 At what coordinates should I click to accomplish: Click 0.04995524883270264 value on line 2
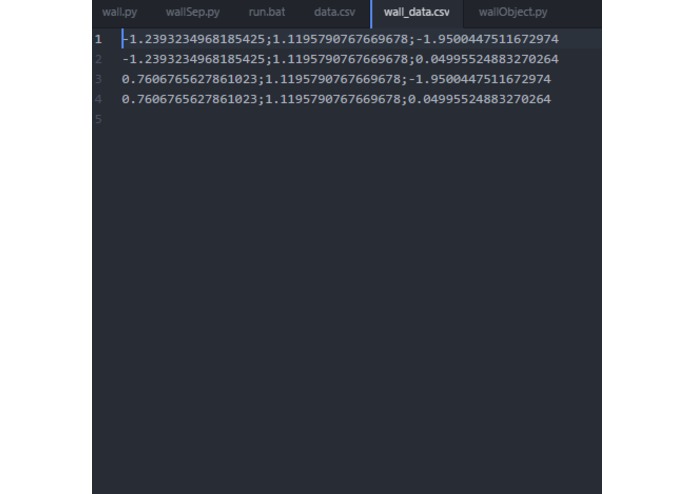click(487, 59)
